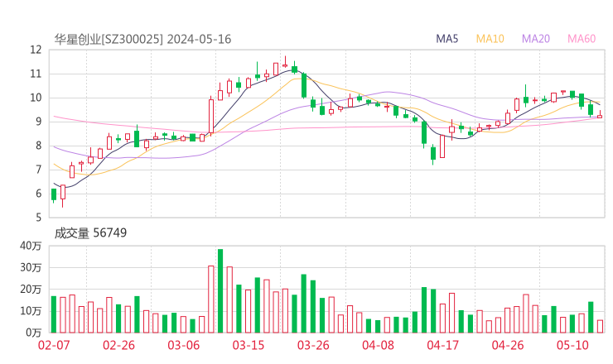Click the 10万 volume axis label
The image size is (613, 364).
[x=31, y=311]
